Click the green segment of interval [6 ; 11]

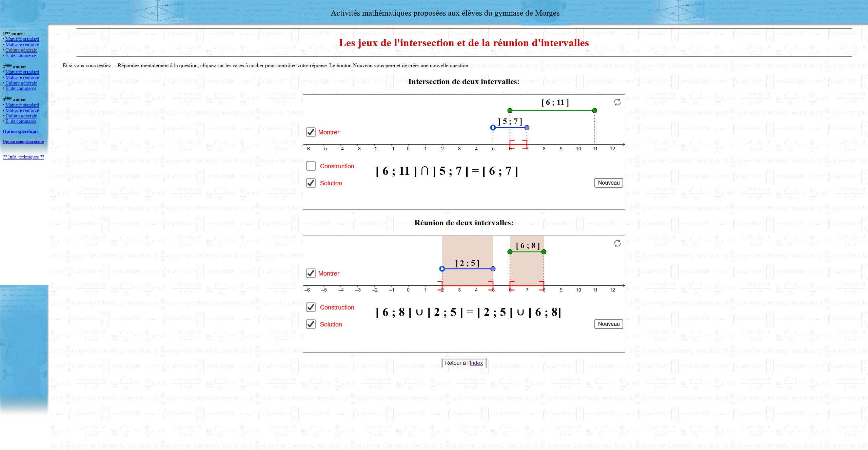click(553, 111)
